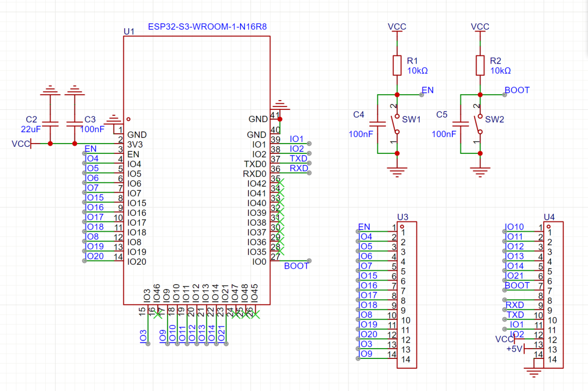The width and height of the screenshot is (588, 391).
Task: Click the IO20 net label at U1 pin 14
Action: pos(95,256)
